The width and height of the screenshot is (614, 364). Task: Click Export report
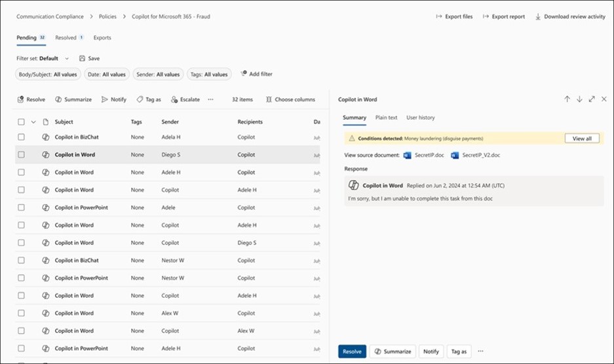click(504, 16)
